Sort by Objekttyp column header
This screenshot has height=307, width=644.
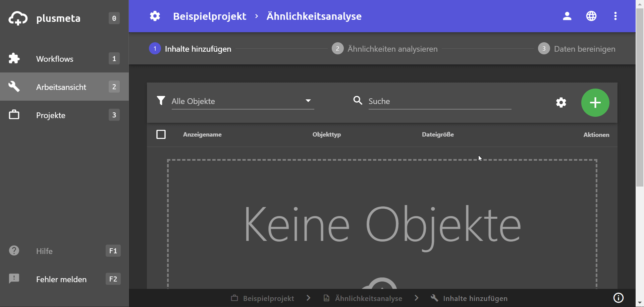pyautogui.click(x=327, y=135)
